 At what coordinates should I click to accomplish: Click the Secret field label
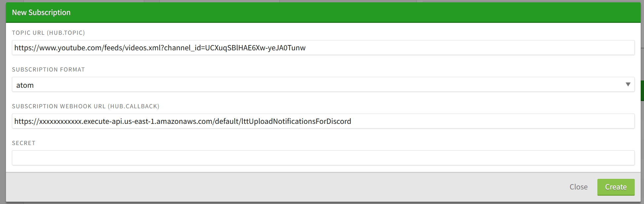pyautogui.click(x=23, y=143)
